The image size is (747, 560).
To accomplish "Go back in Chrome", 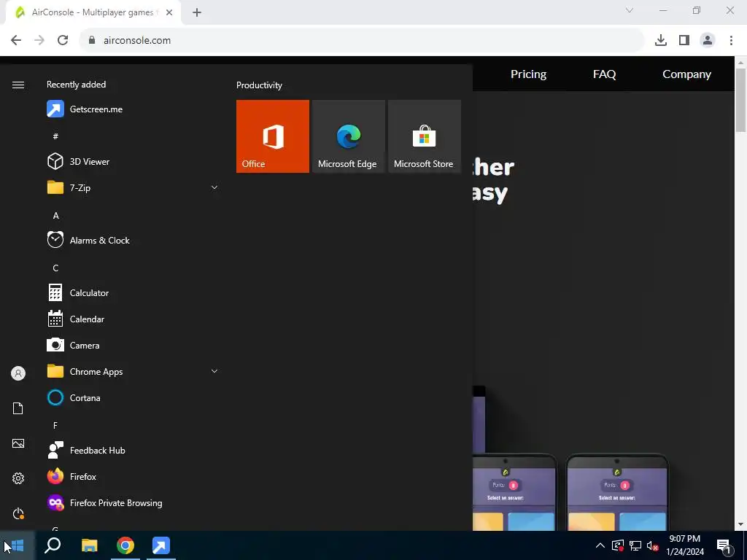I will pyautogui.click(x=16, y=40).
